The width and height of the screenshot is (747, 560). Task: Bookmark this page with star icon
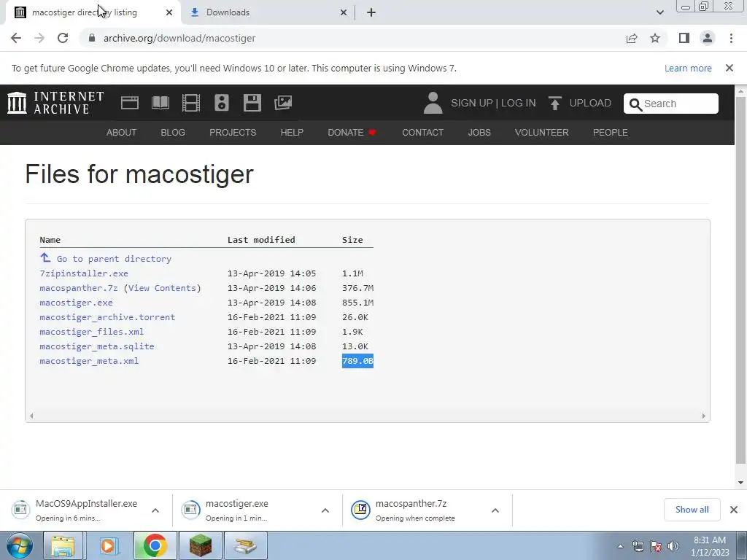[655, 38]
